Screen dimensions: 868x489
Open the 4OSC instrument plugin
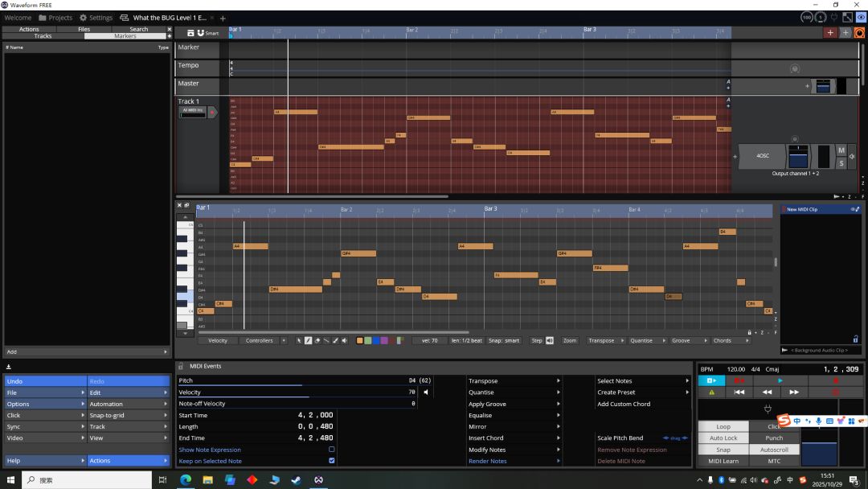762,155
